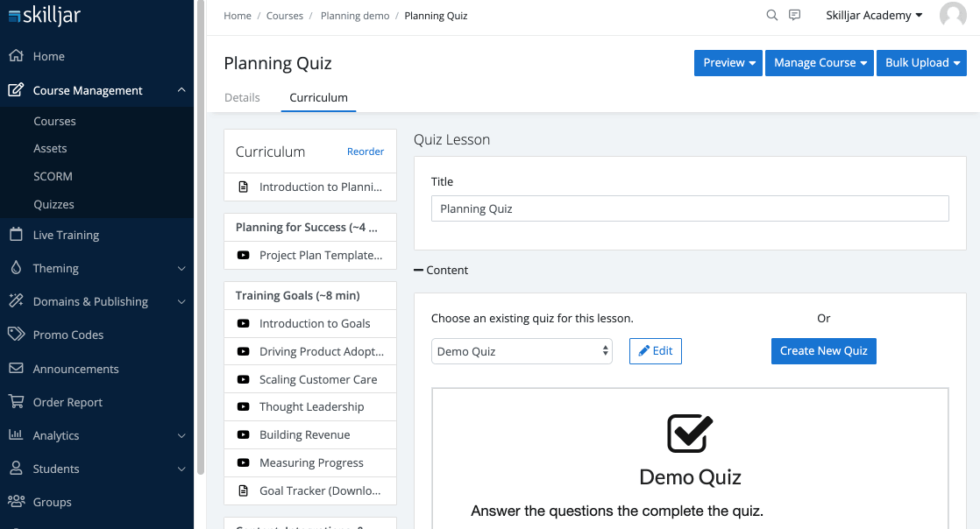Click the Title input field
The image size is (980, 529).
(x=690, y=208)
